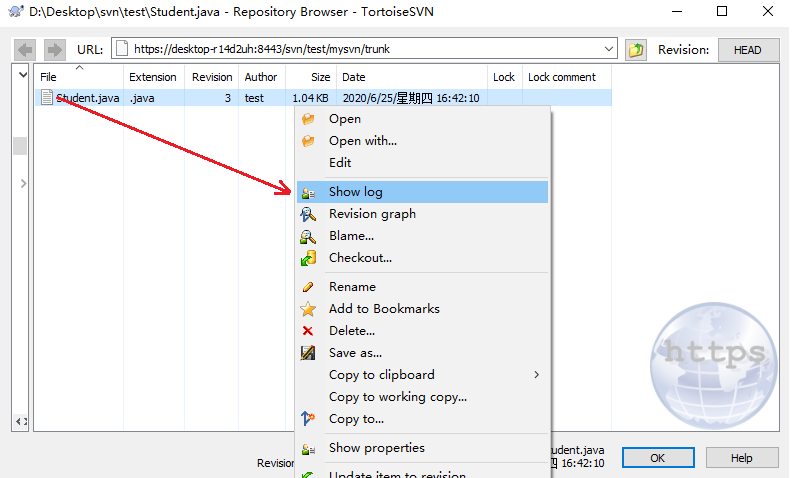Click the red Delete X icon
792x478 pixels.
(308, 331)
